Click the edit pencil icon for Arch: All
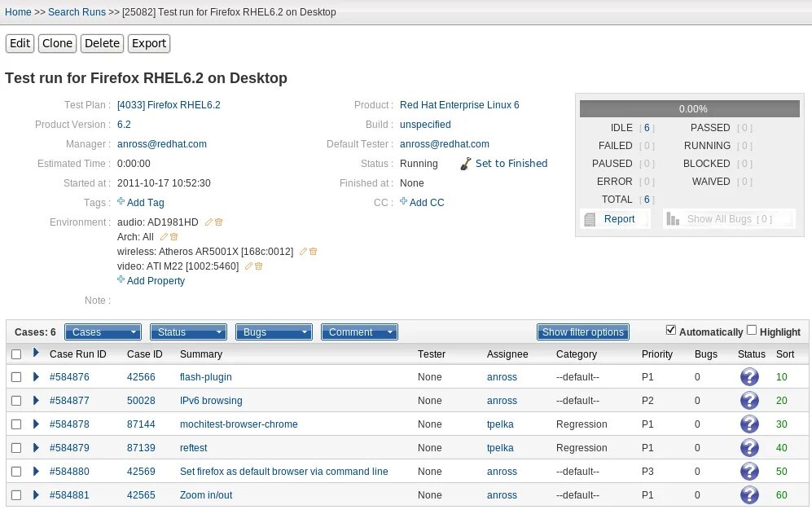 (165, 237)
